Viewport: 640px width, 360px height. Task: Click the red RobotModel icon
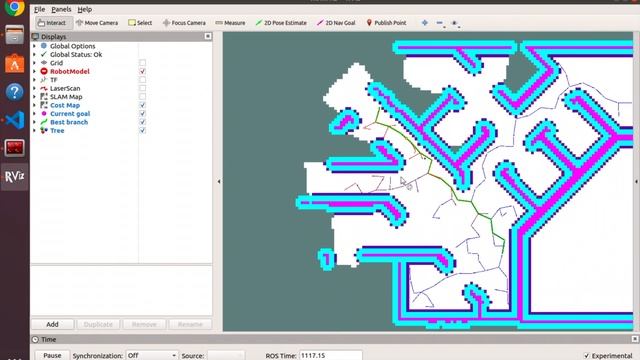pos(44,71)
